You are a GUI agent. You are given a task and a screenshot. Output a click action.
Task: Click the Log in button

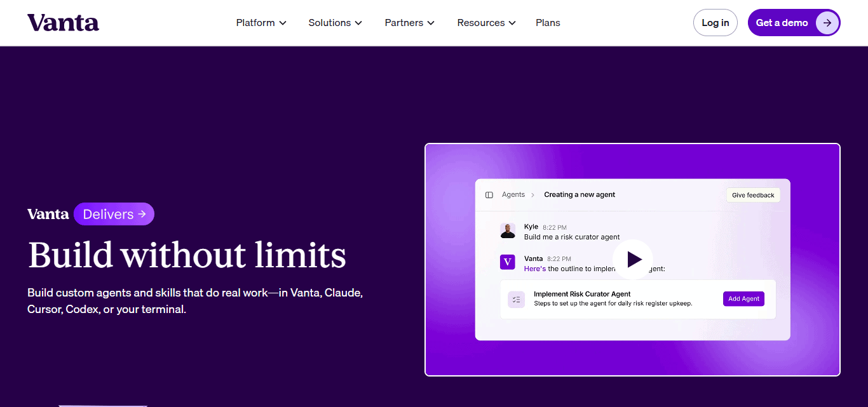(715, 23)
